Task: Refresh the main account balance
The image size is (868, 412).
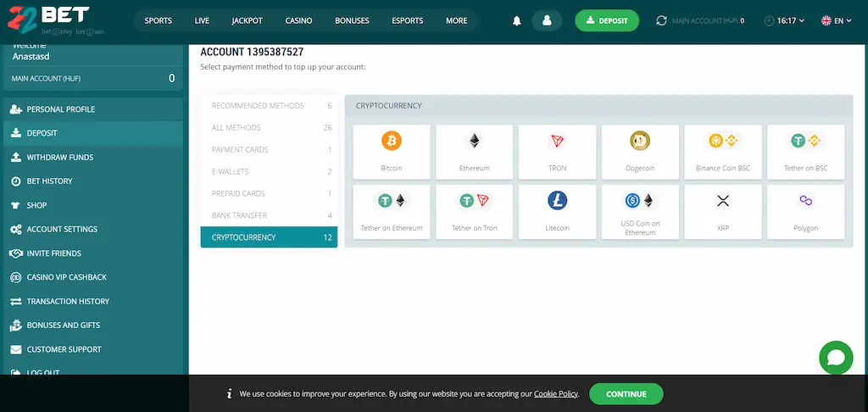Action: pos(661,20)
